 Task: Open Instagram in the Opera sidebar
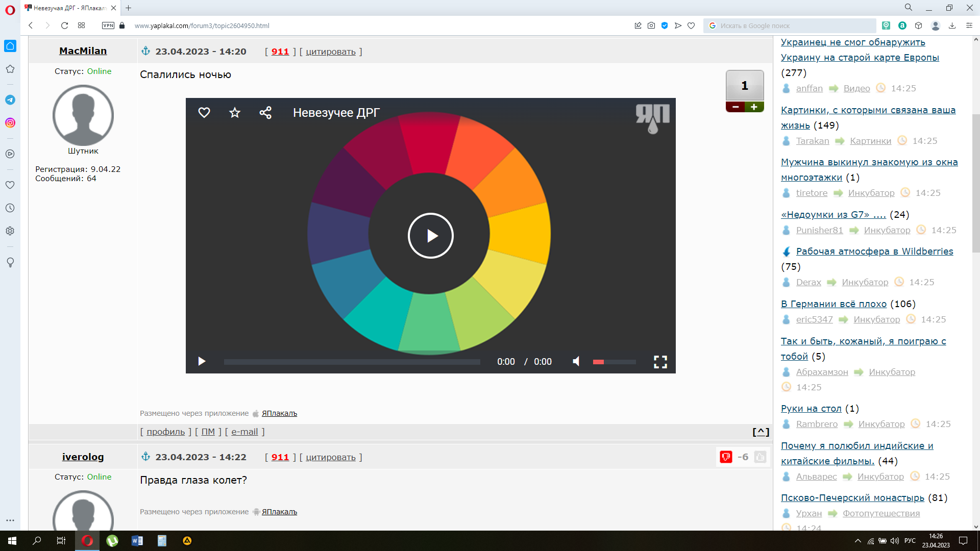[x=10, y=123]
